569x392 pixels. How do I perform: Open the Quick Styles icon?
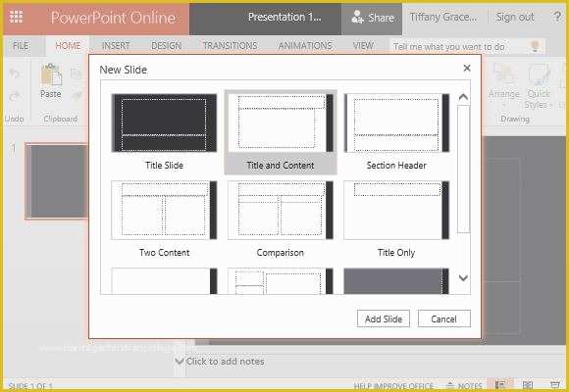539,74
